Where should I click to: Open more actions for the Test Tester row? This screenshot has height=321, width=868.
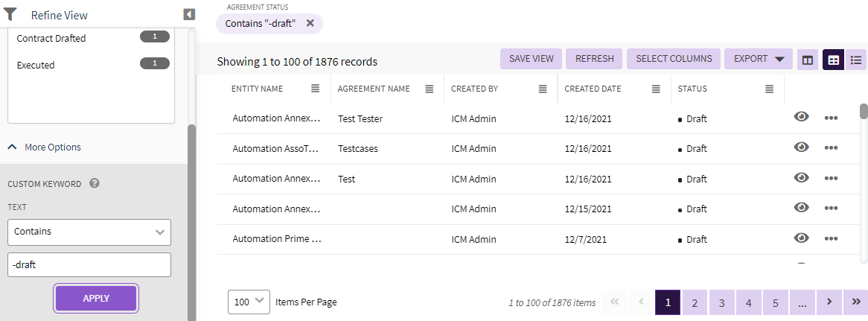click(x=831, y=118)
